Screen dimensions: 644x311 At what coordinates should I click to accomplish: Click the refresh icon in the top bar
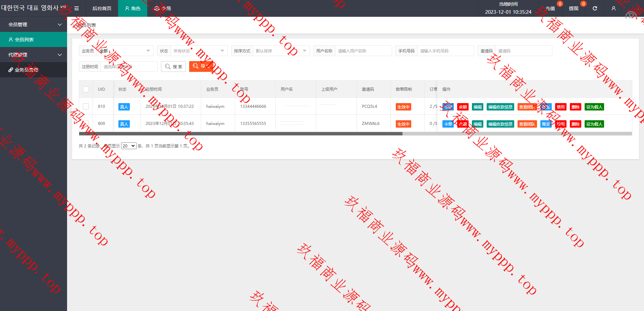595,8
